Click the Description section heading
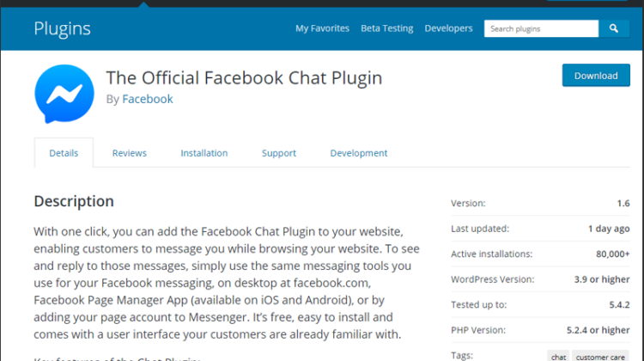Screen dimensions: 644x361 pos(74,201)
